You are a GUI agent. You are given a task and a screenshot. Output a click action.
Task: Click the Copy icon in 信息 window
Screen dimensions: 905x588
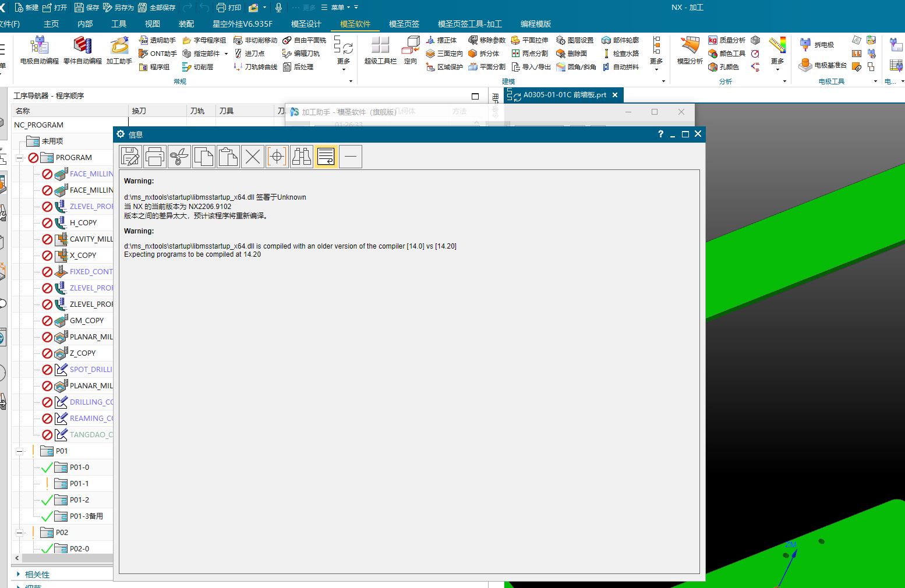(204, 157)
